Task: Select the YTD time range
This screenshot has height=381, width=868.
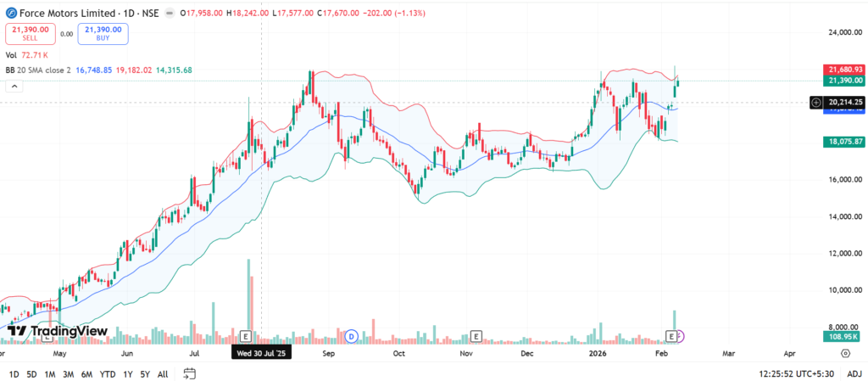Action: tap(108, 373)
